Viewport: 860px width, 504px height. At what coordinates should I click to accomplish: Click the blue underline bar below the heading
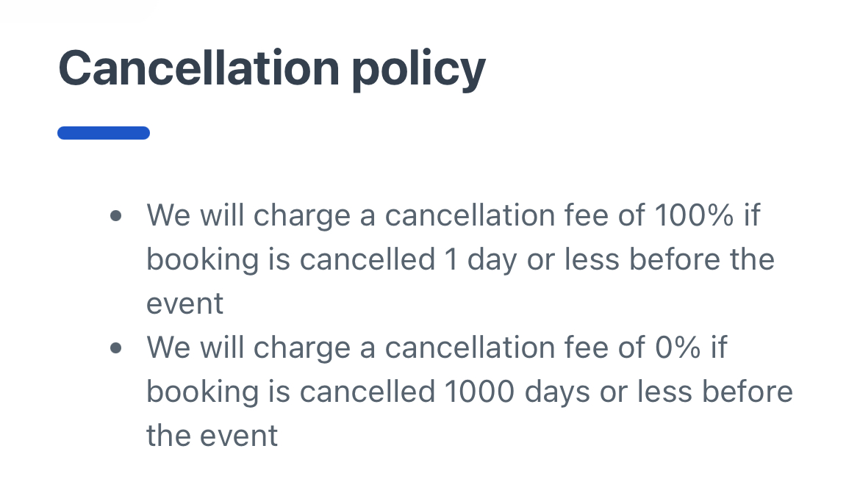pos(104,133)
